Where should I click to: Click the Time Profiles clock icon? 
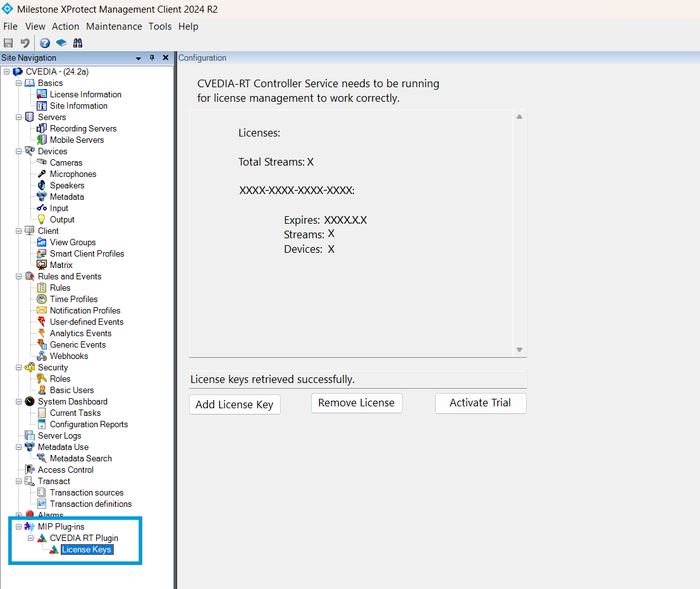[x=42, y=299]
